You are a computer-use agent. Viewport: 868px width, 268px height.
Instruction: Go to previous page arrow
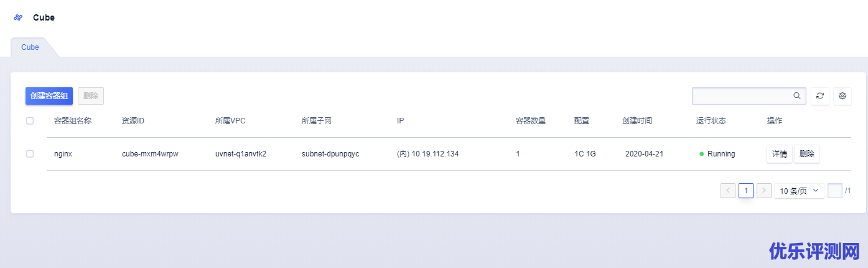click(728, 191)
